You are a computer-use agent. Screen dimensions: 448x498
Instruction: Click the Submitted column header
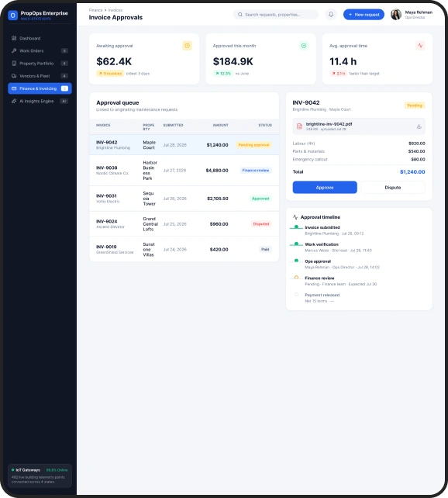(x=174, y=125)
